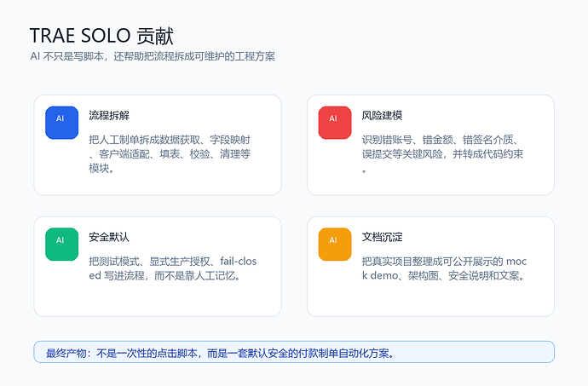Click the green AI icon beside 安全默认
Viewport: 588px width, 386px height.
(x=62, y=245)
